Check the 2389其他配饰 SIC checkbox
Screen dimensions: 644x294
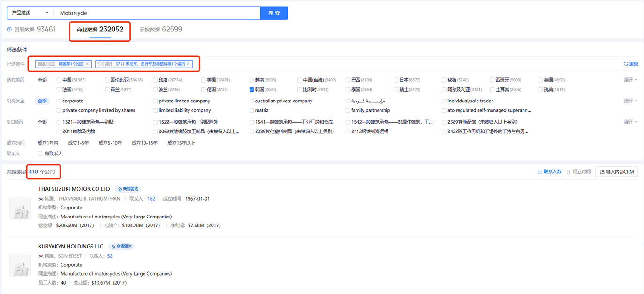pyautogui.click(x=444, y=122)
